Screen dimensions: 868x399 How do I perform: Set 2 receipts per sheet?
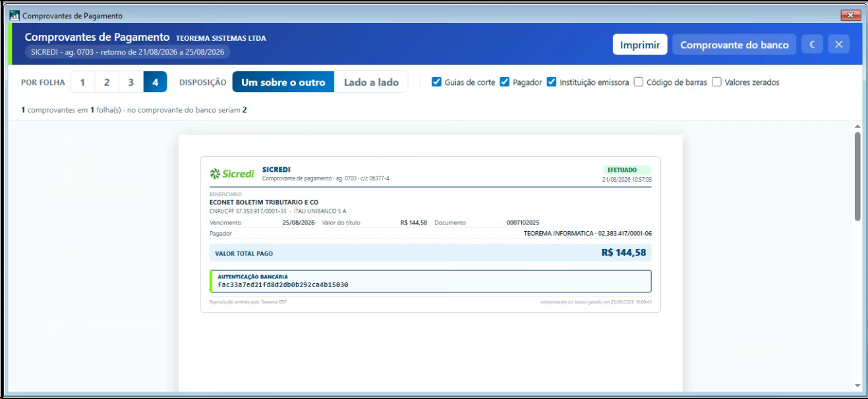(x=107, y=82)
